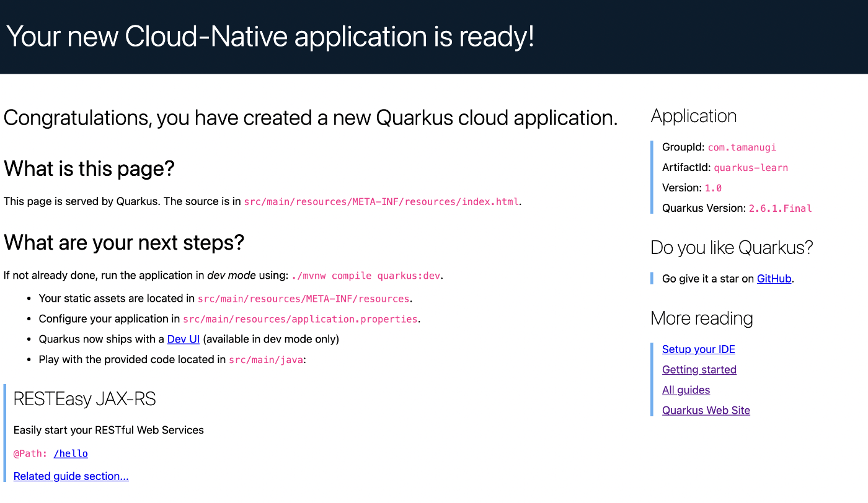Click the Congratulations heading text
The width and height of the screenshot is (868, 503).
[311, 118]
